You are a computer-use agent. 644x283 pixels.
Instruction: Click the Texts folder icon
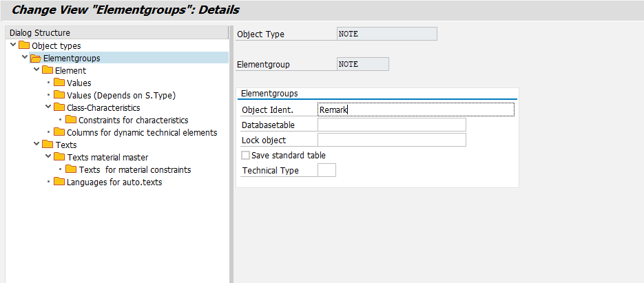(x=48, y=145)
